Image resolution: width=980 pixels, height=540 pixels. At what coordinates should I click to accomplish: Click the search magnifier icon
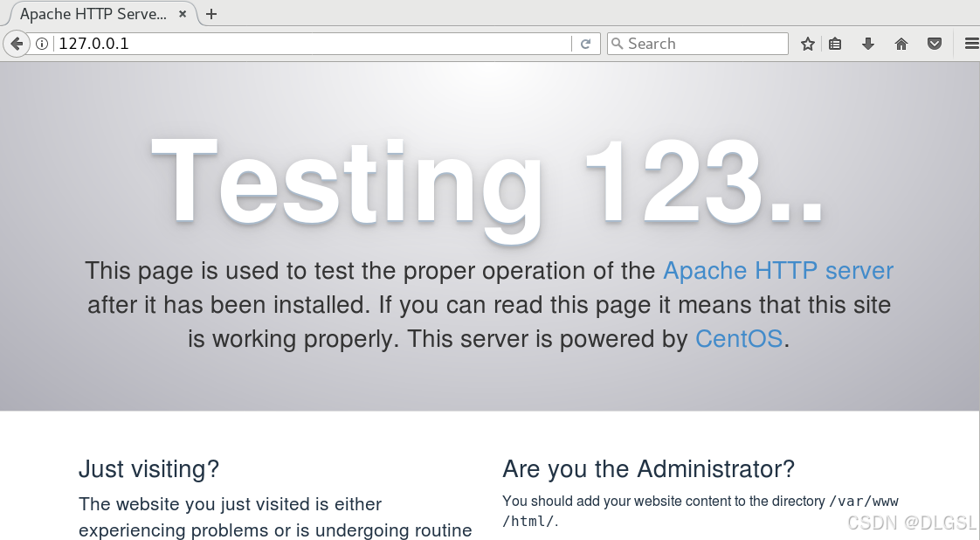click(x=617, y=44)
